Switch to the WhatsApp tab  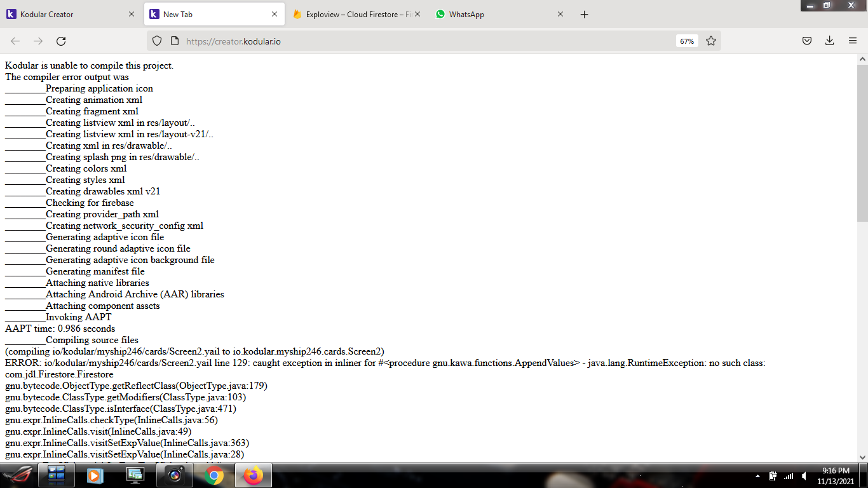[x=500, y=14]
